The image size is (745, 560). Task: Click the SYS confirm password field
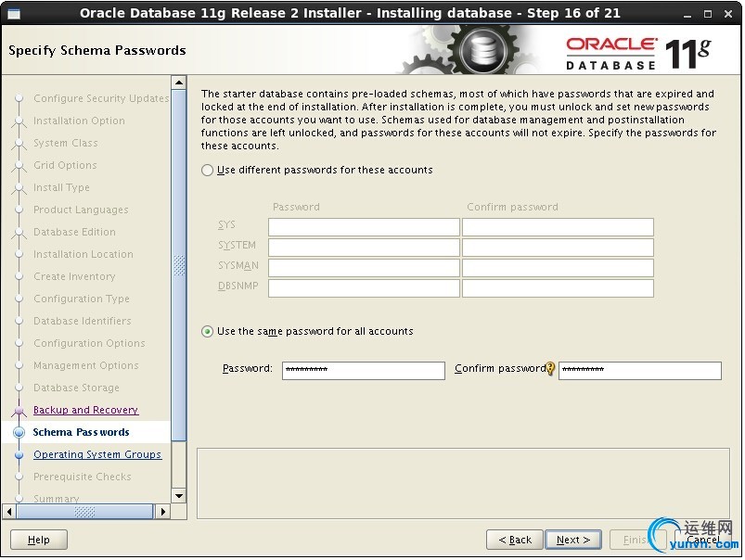coord(558,227)
